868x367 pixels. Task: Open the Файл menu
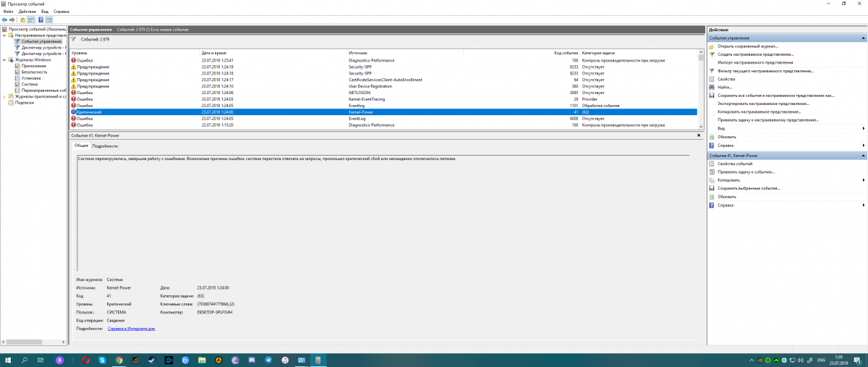7,12
